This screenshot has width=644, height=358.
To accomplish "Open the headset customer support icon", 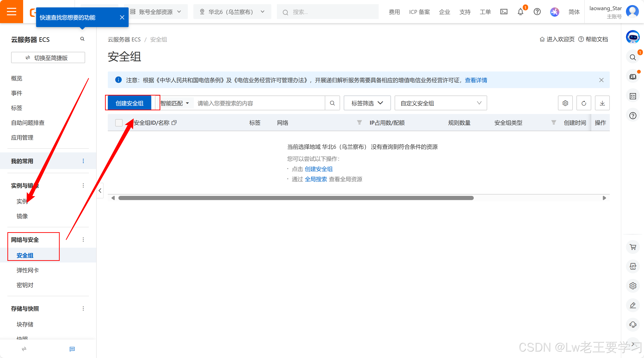I will (x=633, y=324).
